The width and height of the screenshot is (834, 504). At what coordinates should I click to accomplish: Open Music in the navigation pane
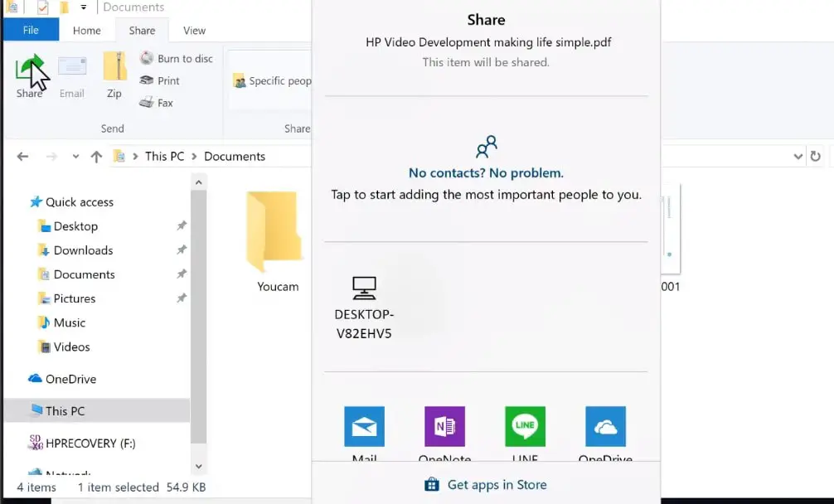pos(61,322)
